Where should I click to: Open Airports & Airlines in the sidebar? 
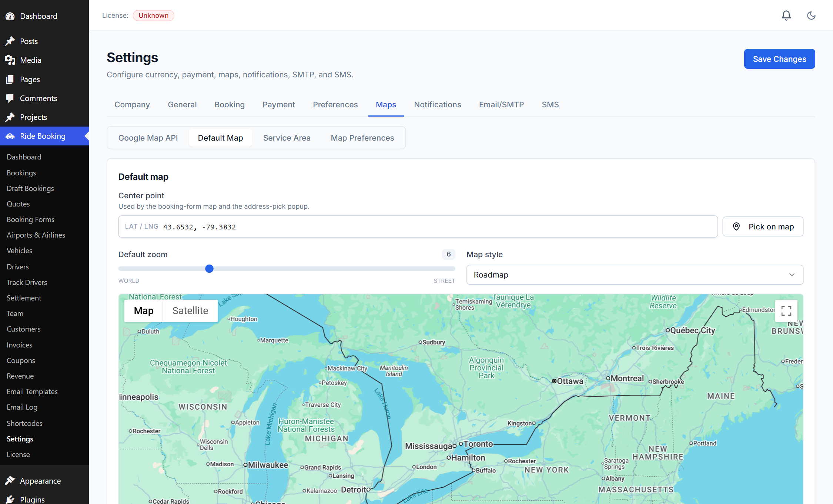coord(36,235)
